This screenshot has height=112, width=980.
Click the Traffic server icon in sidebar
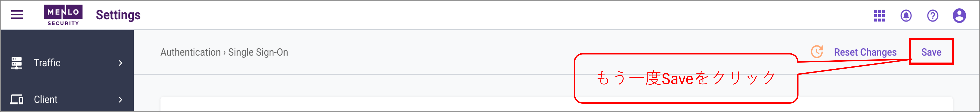[16, 63]
